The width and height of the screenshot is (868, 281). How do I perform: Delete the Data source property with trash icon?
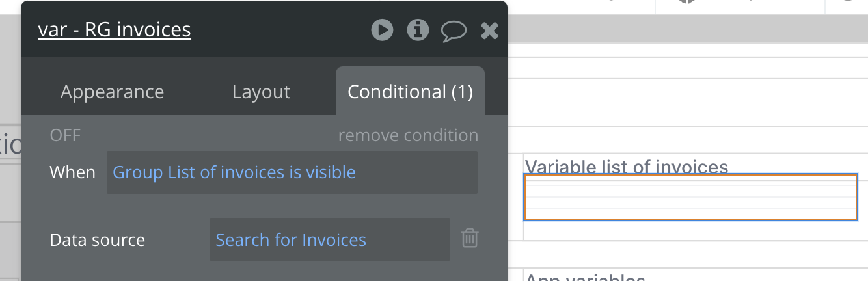470,239
